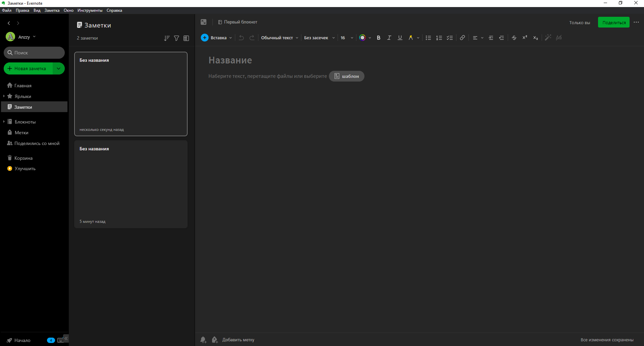Toggle underline formatting
The image size is (644, 346).
(x=400, y=38)
